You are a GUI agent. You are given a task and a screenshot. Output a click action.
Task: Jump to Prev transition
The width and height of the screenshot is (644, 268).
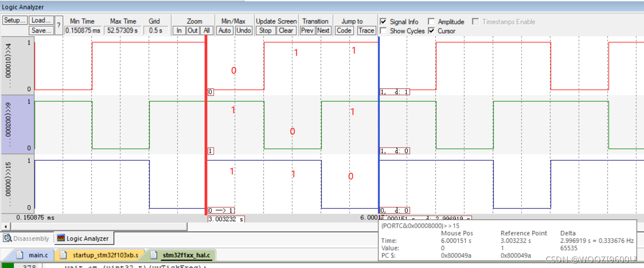click(307, 31)
